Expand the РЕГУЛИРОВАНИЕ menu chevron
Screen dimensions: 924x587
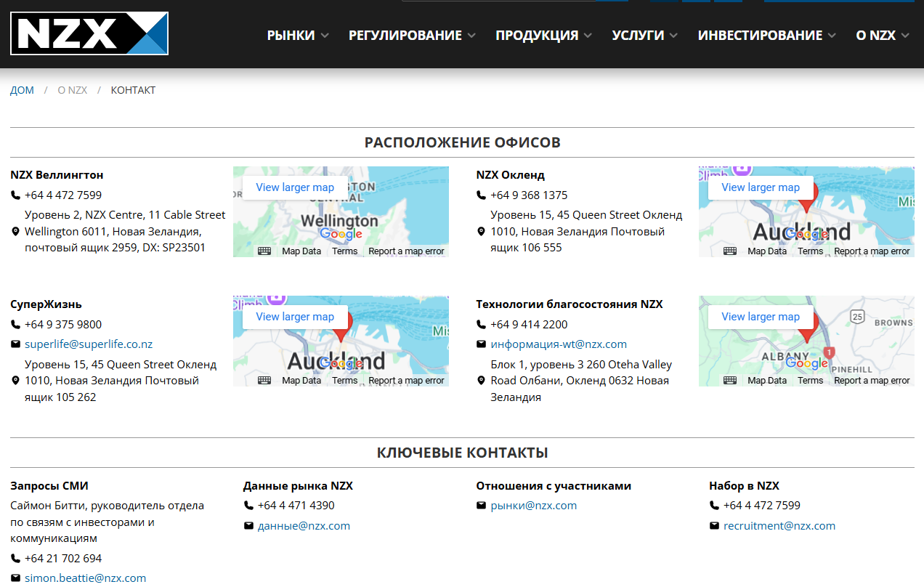pyautogui.click(x=471, y=36)
